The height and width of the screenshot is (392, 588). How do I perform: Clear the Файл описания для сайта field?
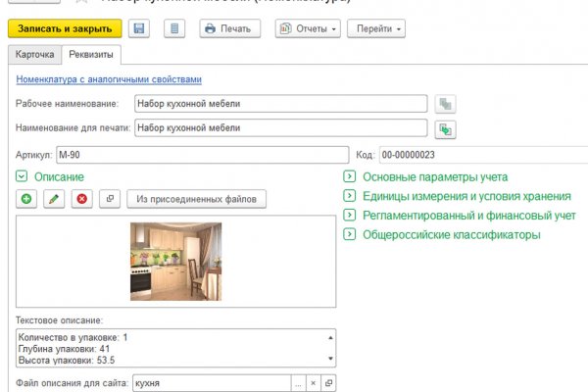pyautogui.click(x=313, y=383)
